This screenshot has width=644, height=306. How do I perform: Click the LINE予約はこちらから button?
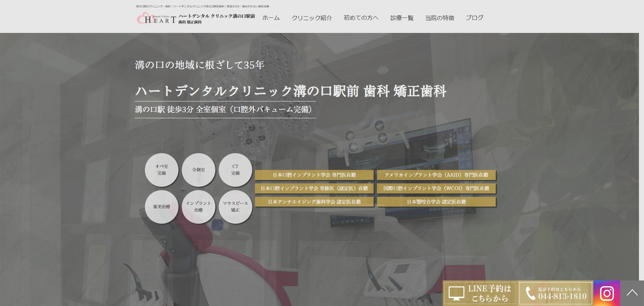pos(480,293)
